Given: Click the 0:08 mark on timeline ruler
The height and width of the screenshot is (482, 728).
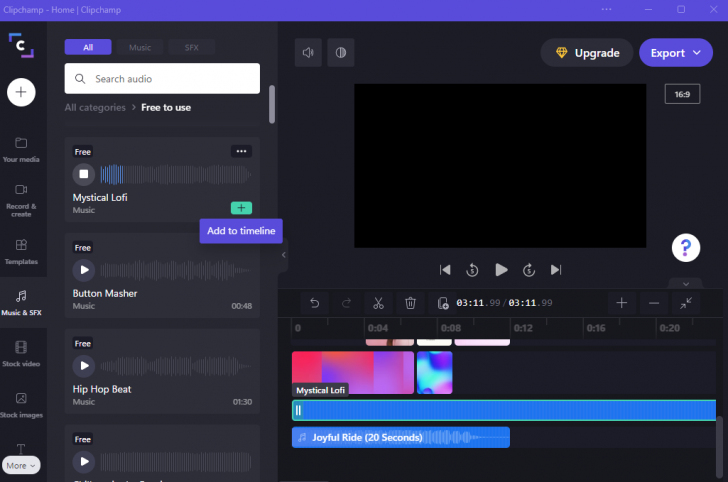Looking at the screenshot, I should [x=450, y=328].
